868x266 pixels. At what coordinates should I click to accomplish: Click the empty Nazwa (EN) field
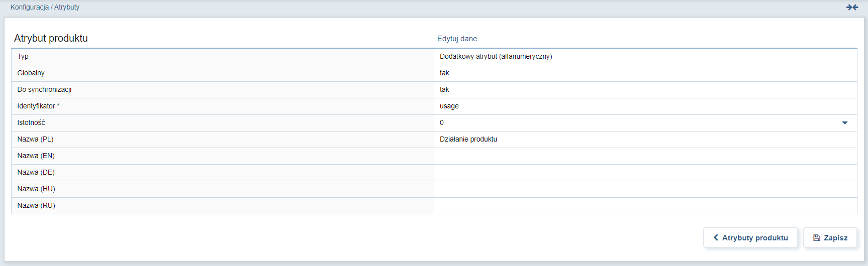tap(645, 156)
